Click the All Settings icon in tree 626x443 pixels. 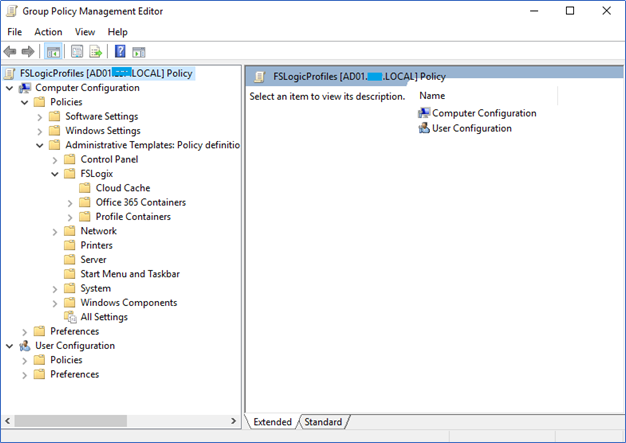click(x=70, y=317)
